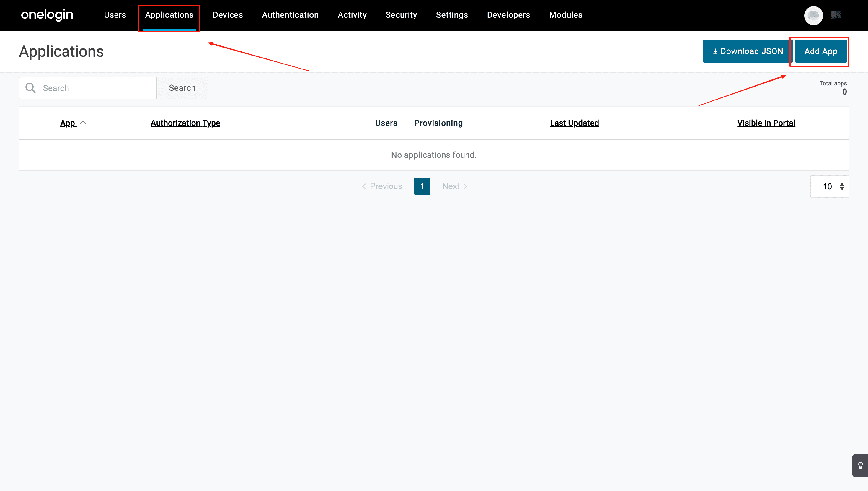The height and width of the screenshot is (491, 868).
Task: Click the Add App button
Action: click(820, 51)
